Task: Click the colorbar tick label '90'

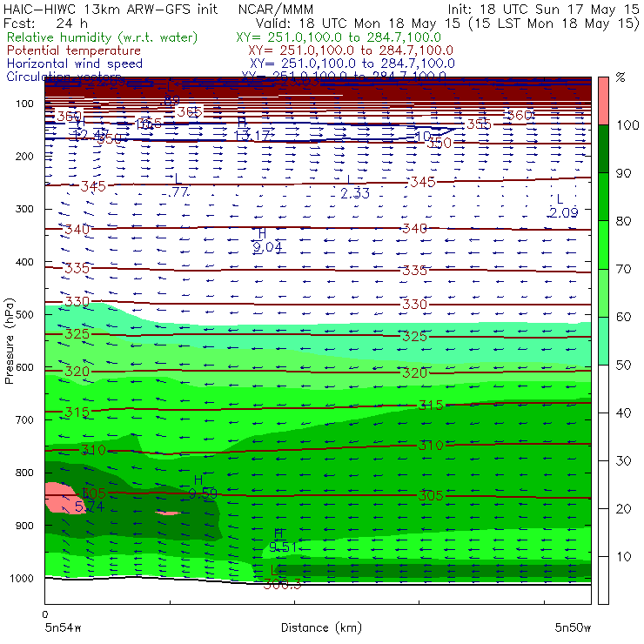Action: click(x=623, y=173)
